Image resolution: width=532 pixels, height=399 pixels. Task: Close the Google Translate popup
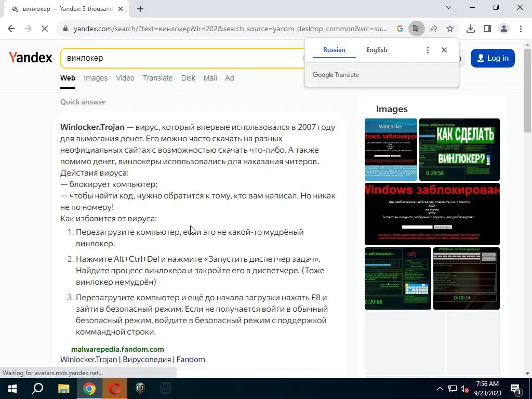(x=444, y=50)
